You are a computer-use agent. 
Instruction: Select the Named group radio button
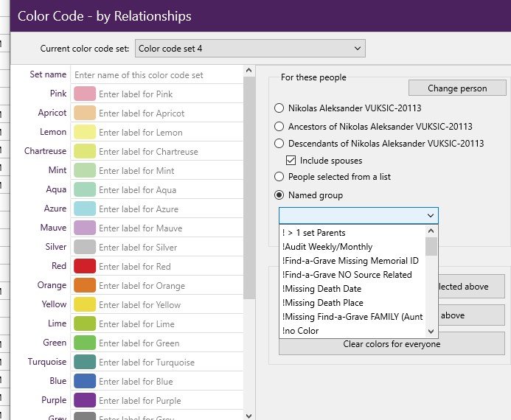click(279, 195)
